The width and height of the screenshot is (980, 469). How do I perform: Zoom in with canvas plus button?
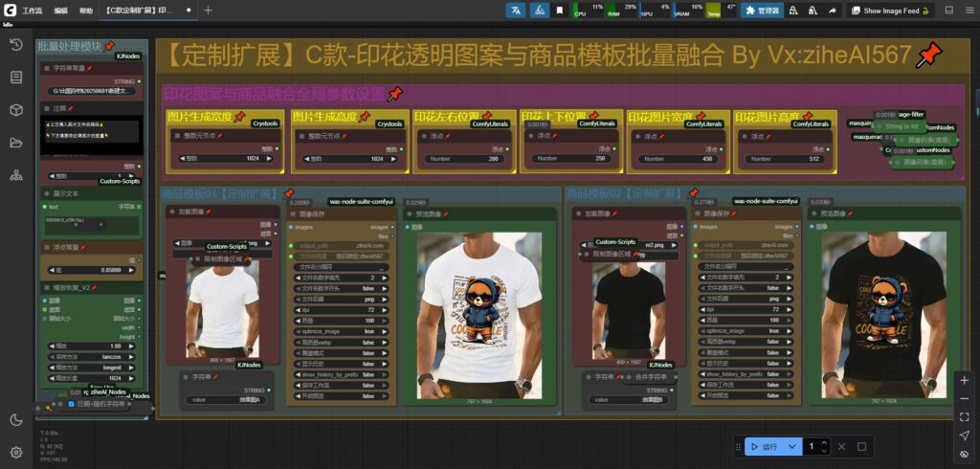964,380
